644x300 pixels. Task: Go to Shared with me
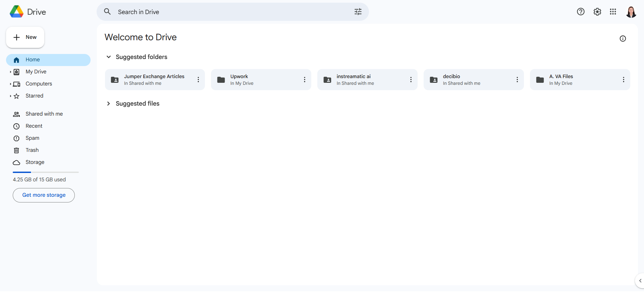pos(44,114)
